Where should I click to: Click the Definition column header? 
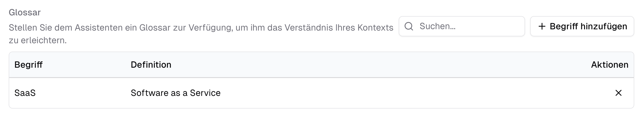pos(151,65)
